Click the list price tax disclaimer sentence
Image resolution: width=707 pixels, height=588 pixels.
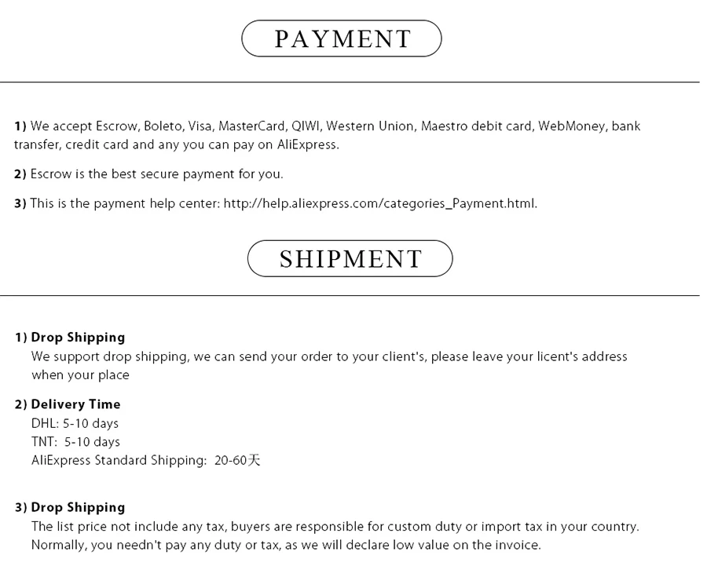pos(335,526)
